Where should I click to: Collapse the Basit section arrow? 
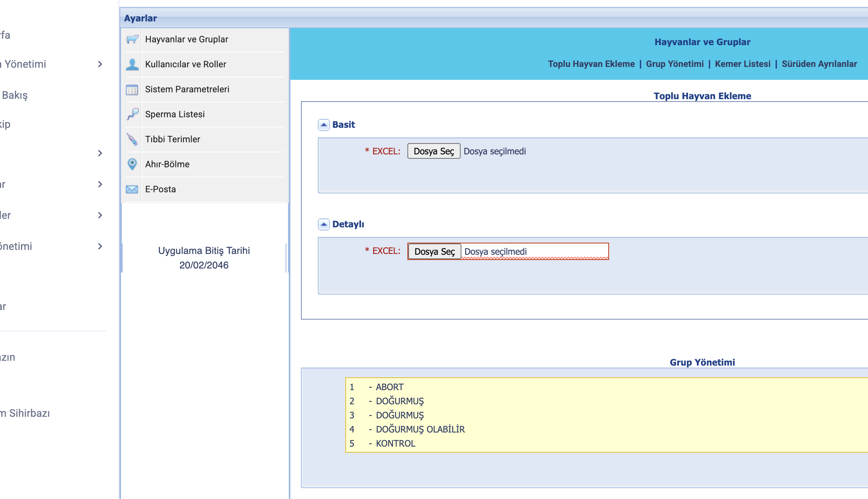(323, 125)
